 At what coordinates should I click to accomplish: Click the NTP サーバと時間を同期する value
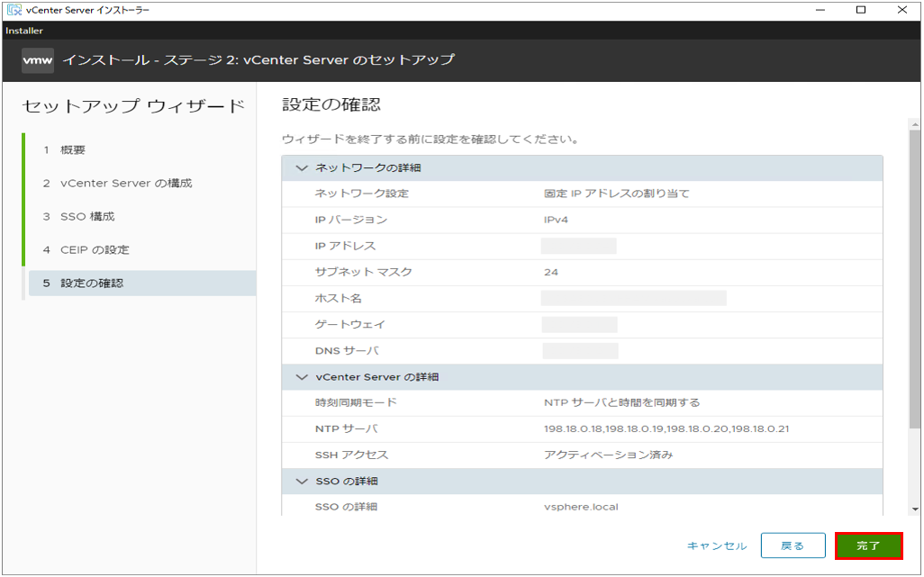pyautogui.click(x=621, y=402)
